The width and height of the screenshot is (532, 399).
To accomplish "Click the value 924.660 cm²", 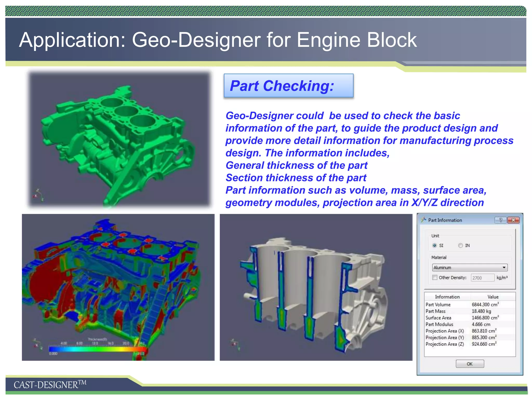I will point(484,344).
